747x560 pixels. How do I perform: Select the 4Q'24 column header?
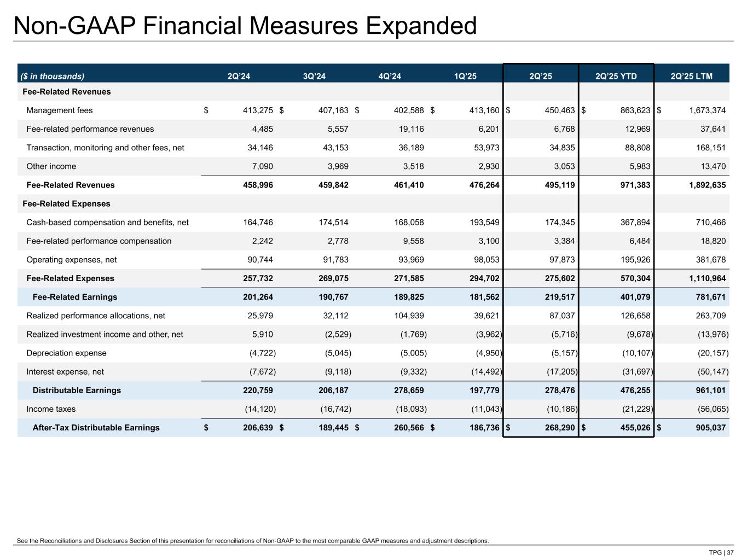(390, 76)
